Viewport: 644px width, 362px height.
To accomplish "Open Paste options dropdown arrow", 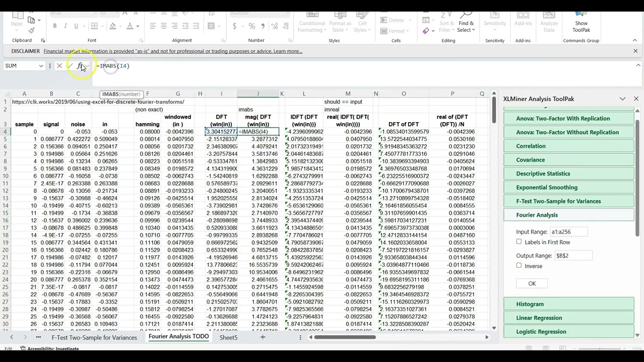I will [x=17, y=31].
